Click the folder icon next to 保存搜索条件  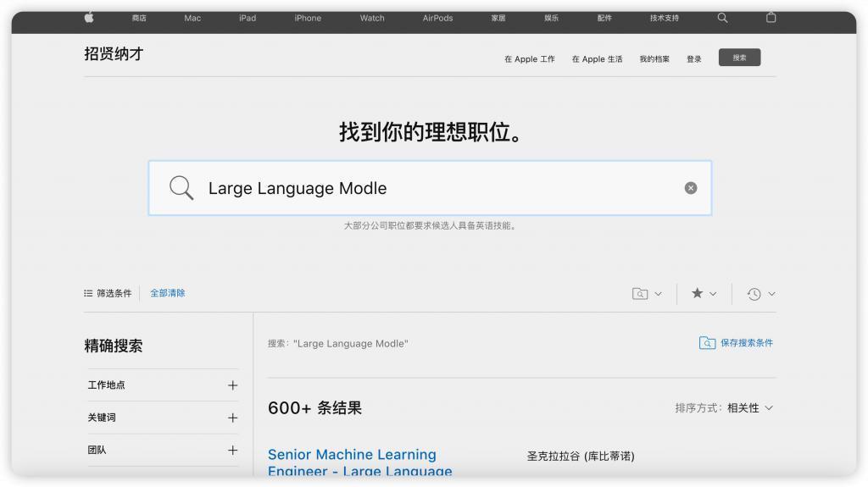(707, 343)
